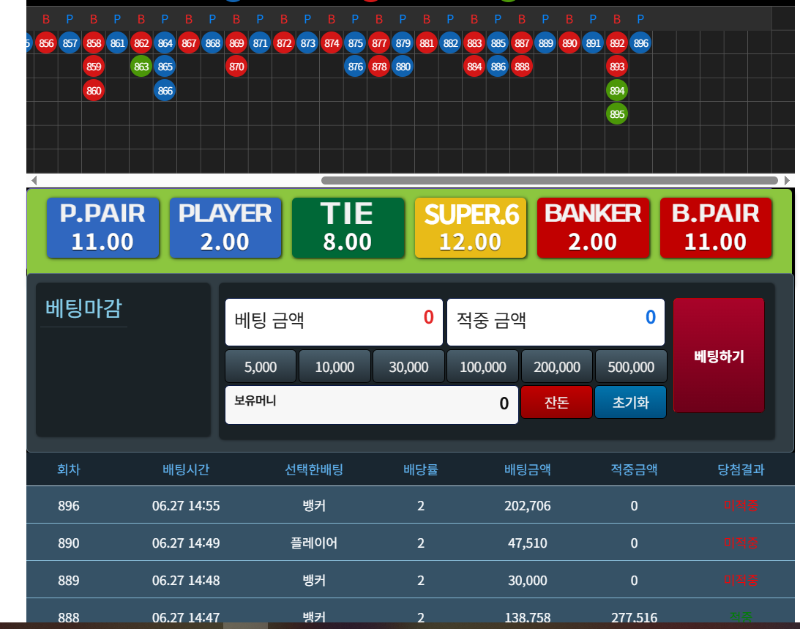The image size is (800, 629).
Task: Click round 865 blue circle
Action: pos(165,67)
